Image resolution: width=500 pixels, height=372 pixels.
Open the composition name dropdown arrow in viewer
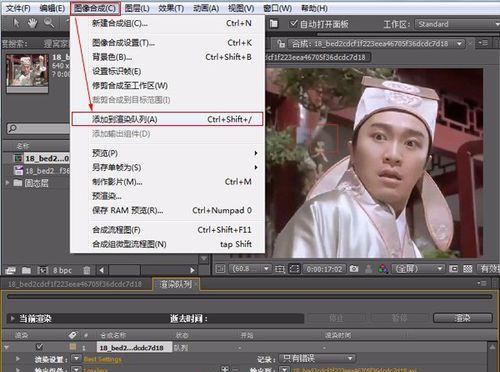coord(460,44)
